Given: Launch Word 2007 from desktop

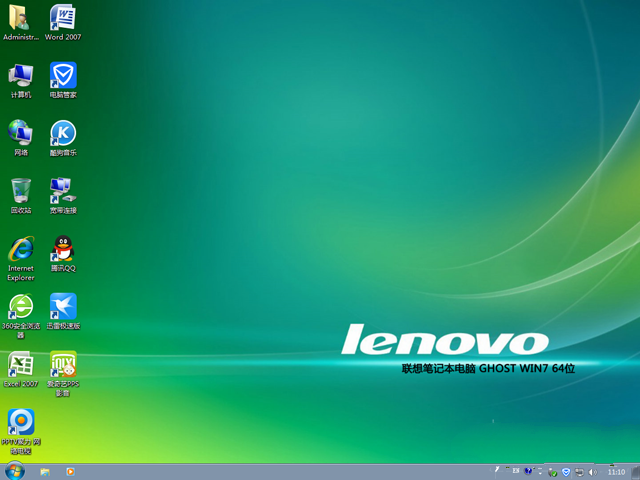Looking at the screenshot, I should point(63,18).
